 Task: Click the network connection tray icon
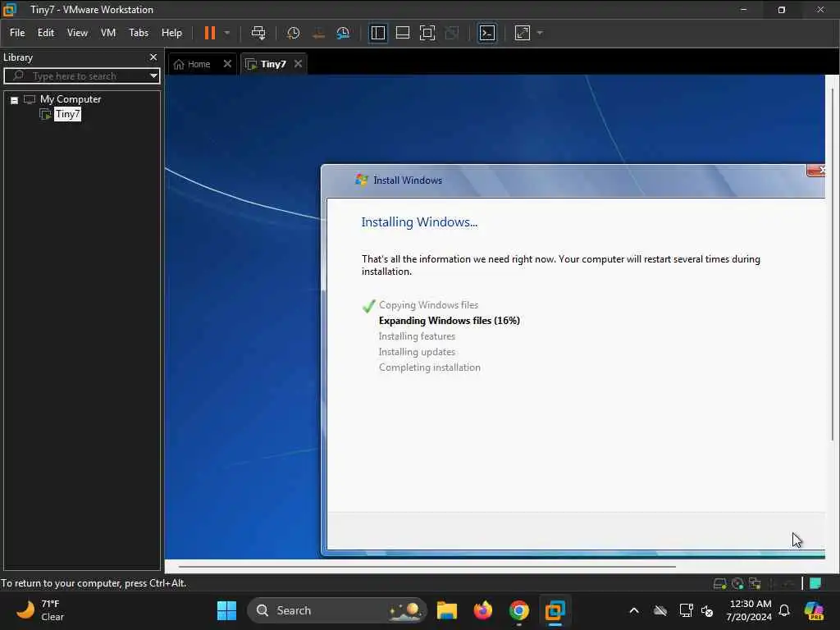click(686, 610)
